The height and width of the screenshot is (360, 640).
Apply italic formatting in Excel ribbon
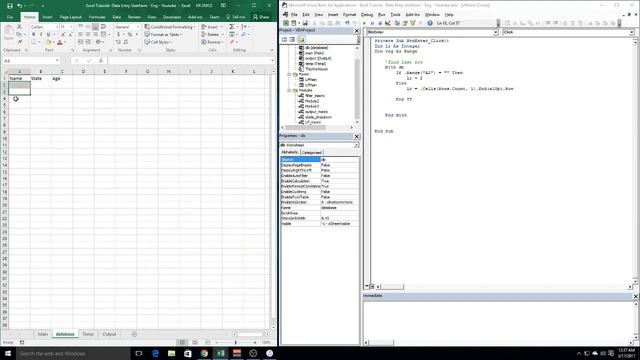tap(41, 35)
